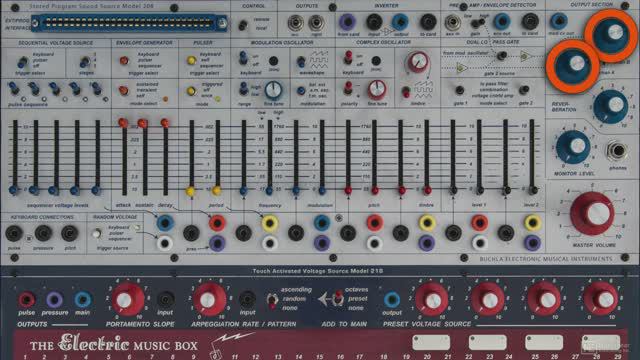
Task: Toggle the preamp gain low/high switch
Action: click(x=477, y=23)
